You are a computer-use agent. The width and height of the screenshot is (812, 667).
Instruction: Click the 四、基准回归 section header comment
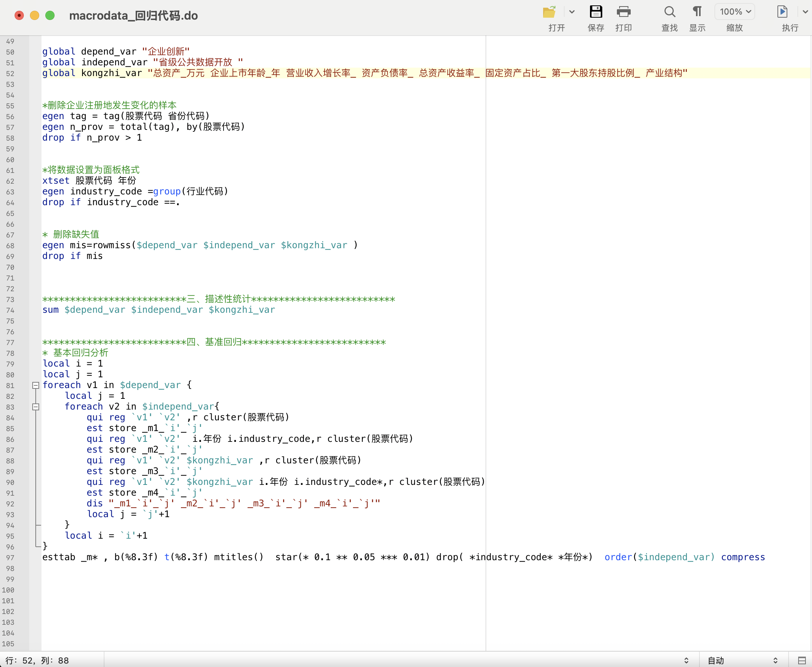tap(214, 342)
